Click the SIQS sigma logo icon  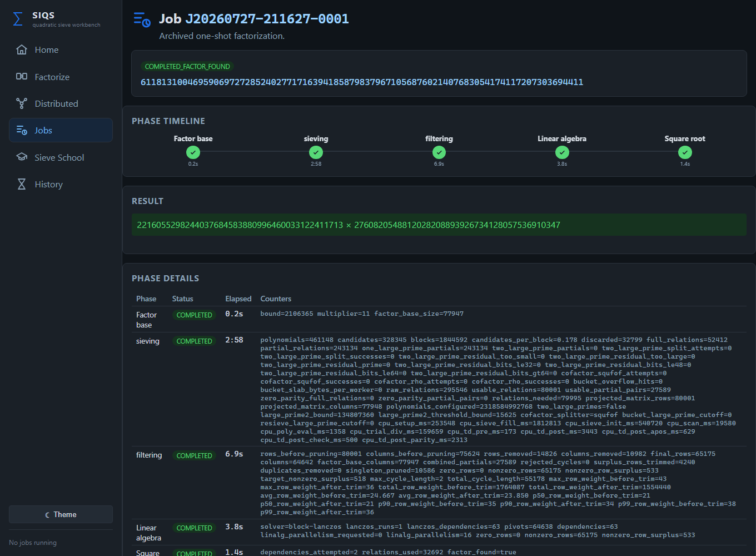(18, 19)
